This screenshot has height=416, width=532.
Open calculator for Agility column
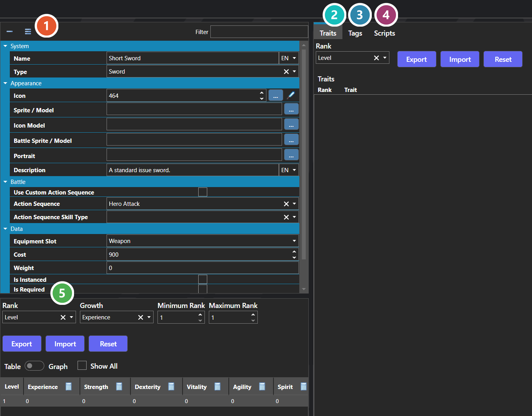(x=262, y=387)
